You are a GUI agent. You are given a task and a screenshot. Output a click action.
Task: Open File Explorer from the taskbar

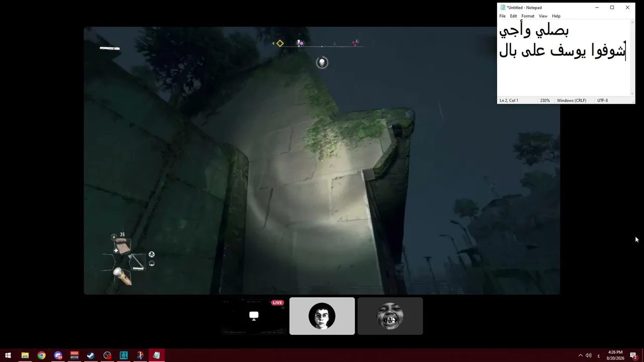click(x=25, y=355)
